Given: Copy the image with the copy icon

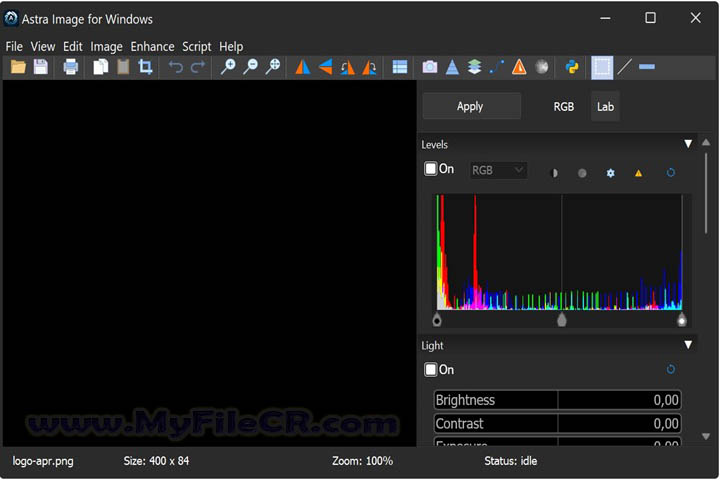Looking at the screenshot, I should pos(101,67).
